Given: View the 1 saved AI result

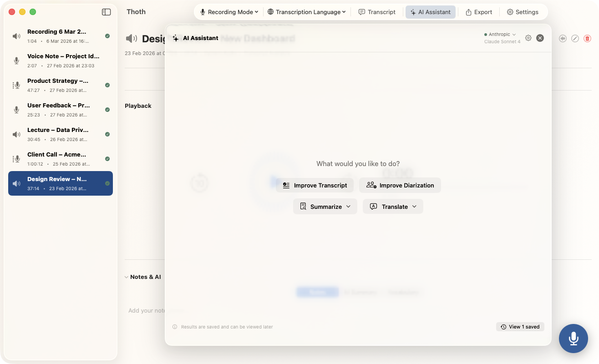Looking at the screenshot, I should (520, 327).
